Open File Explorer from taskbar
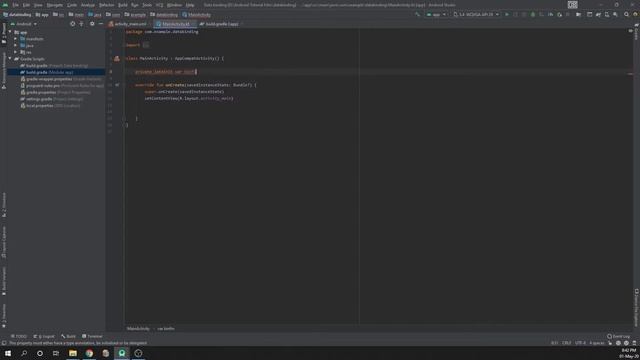 click(73, 353)
